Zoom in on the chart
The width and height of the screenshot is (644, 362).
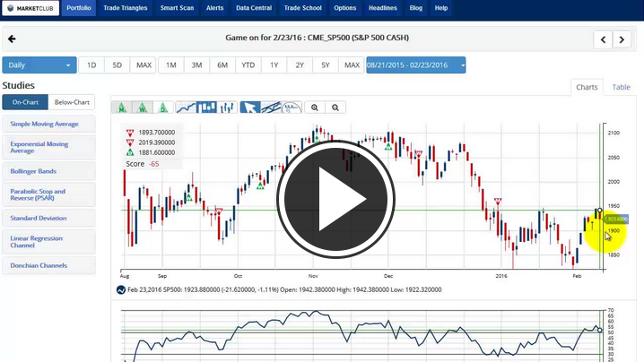[x=315, y=108]
